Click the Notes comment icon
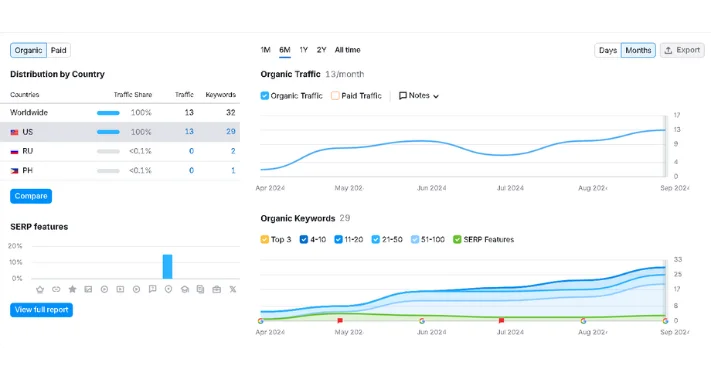The height and width of the screenshot is (377, 711). click(403, 96)
